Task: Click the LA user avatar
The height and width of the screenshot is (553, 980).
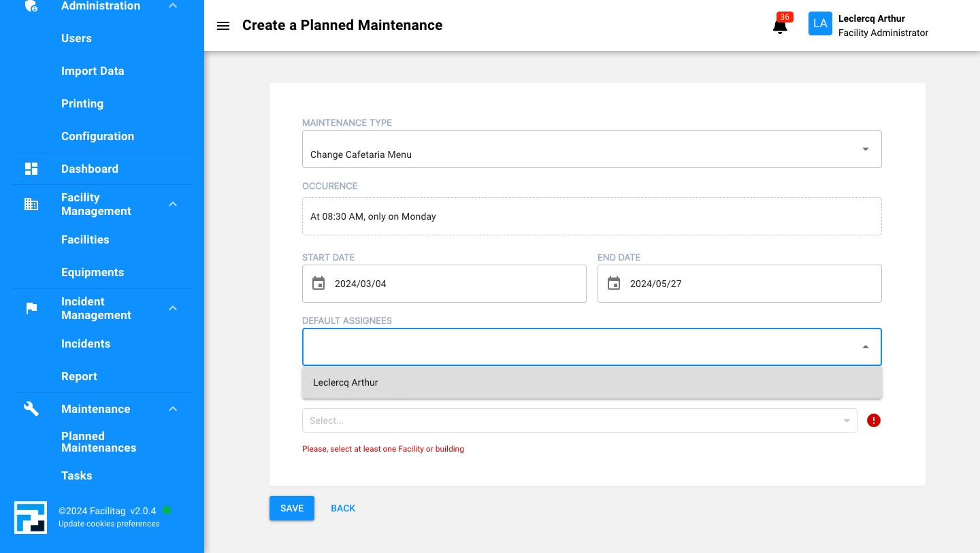Action: [x=820, y=24]
